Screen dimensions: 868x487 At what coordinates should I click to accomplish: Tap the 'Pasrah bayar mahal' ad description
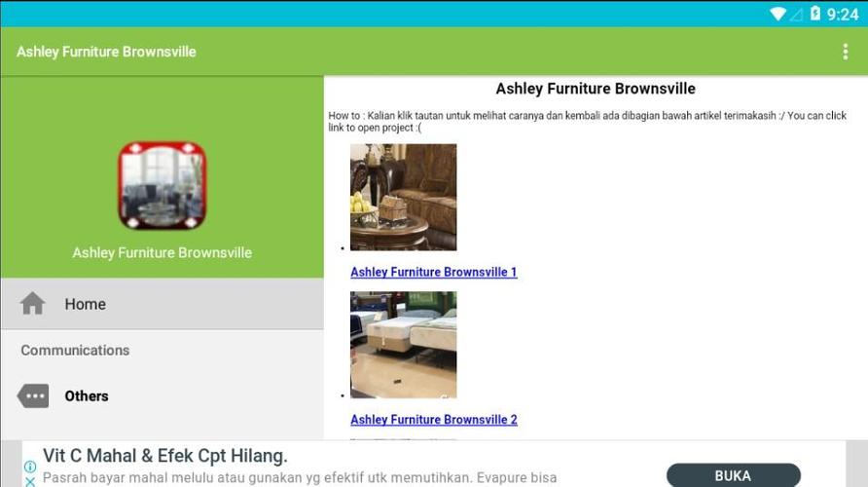point(300,477)
